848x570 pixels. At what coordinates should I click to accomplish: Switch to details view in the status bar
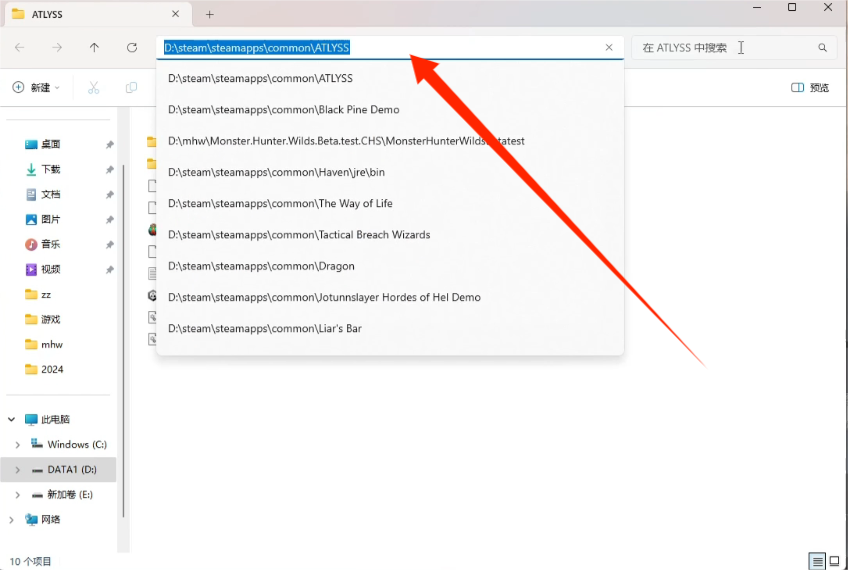point(817,561)
